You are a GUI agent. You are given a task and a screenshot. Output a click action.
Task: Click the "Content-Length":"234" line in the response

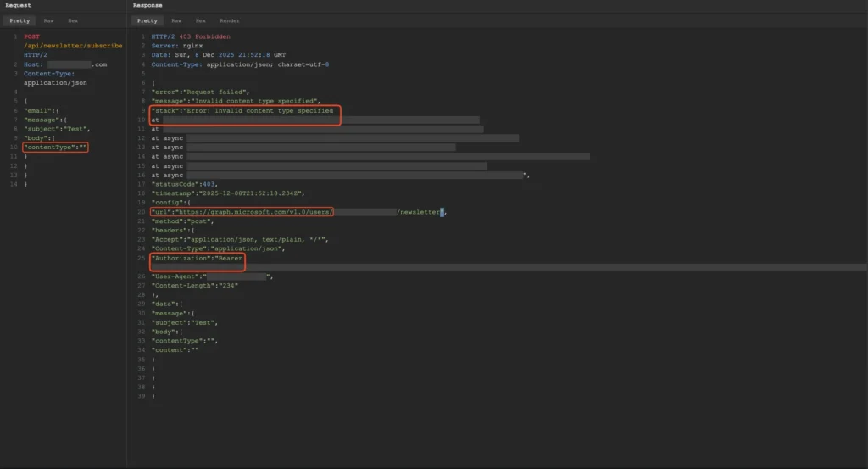coord(194,286)
